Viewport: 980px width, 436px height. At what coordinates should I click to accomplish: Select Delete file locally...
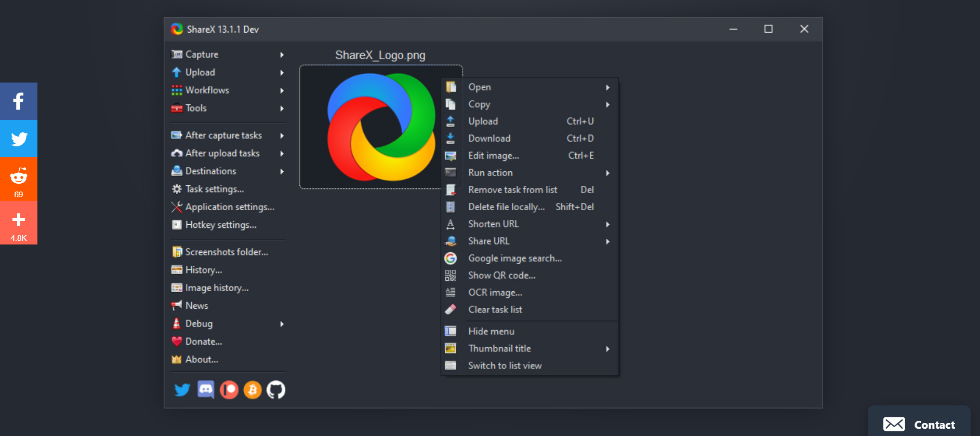(530, 207)
